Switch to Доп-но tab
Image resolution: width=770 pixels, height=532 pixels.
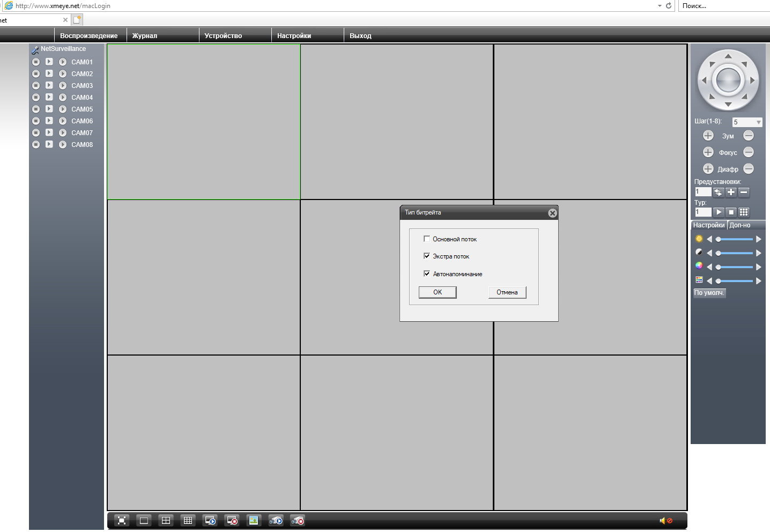740,225
